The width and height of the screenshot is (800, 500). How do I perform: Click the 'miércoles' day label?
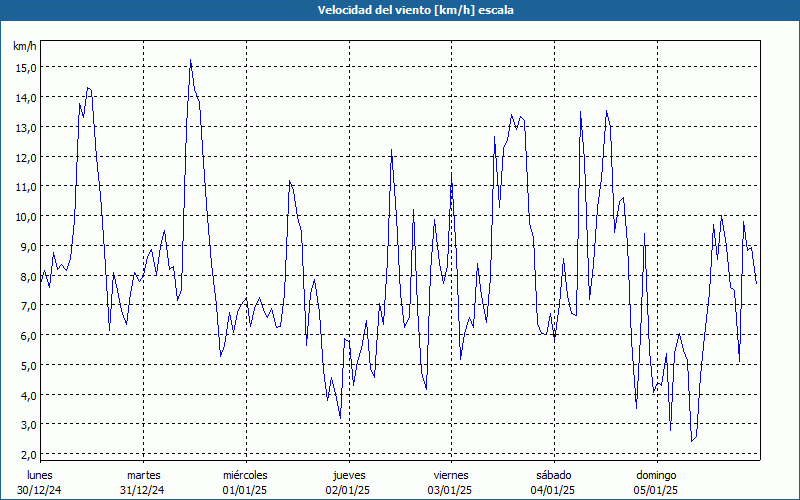point(245,475)
